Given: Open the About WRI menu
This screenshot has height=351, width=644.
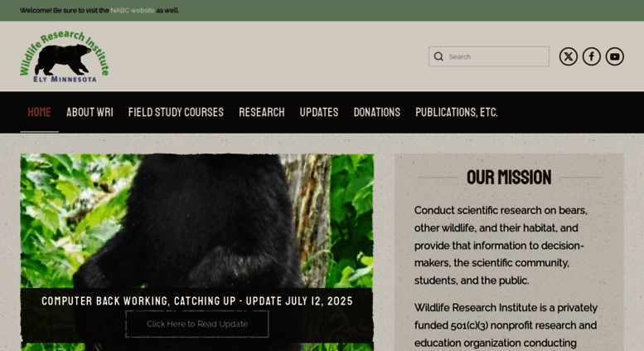Looking at the screenshot, I should point(90,112).
